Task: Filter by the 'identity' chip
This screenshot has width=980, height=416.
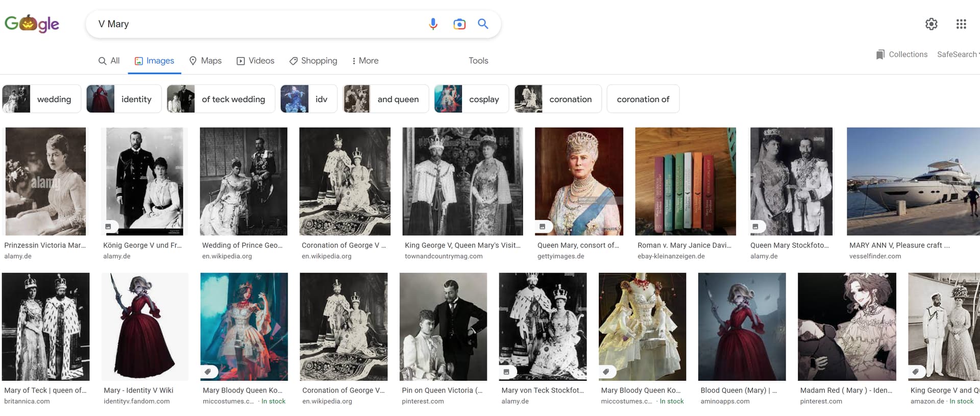Action: (x=124, y=99)
